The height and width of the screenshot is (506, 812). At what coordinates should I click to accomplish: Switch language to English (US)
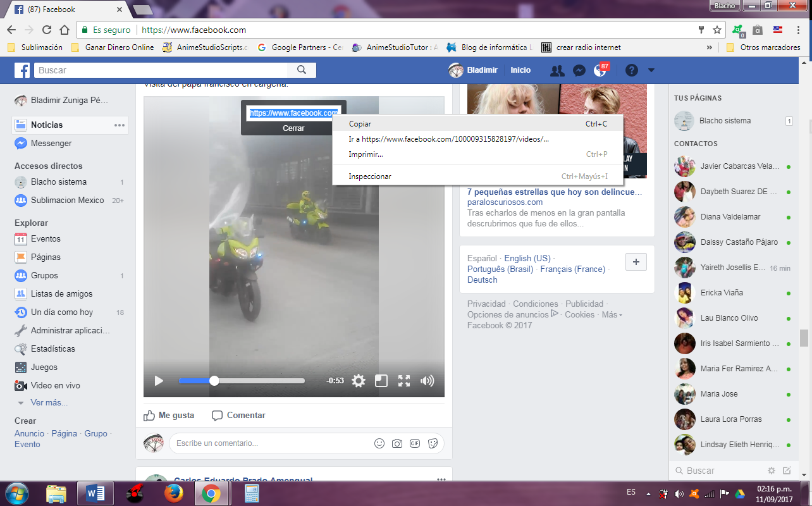(527, 258)
